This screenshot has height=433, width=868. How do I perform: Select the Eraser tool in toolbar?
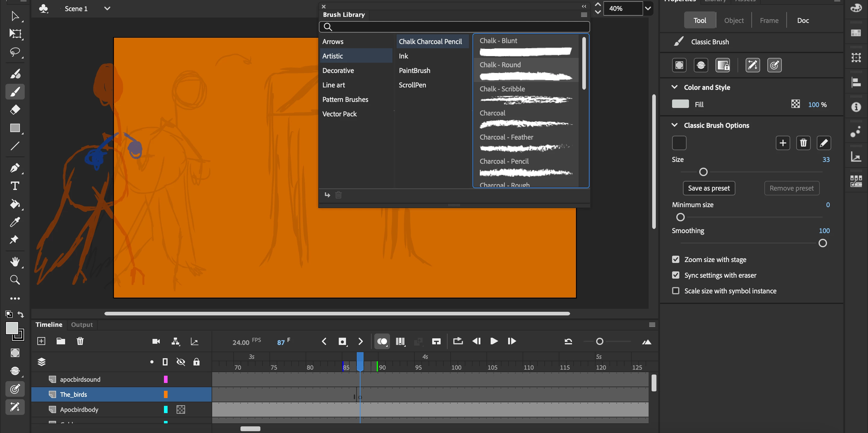(x=15, y=109)
